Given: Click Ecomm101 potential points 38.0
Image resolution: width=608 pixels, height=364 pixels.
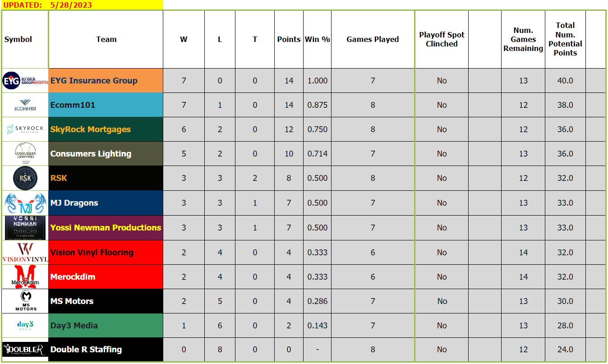Looking at the screenshot, I should coord(565,105).
